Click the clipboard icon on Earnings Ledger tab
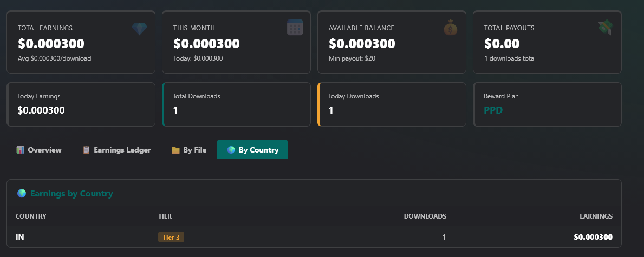 86,150
